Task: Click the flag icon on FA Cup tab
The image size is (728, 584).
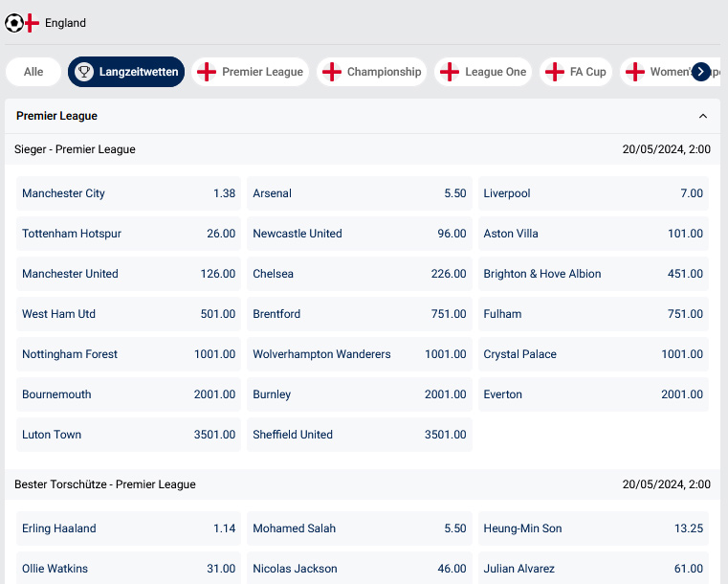Action: pos(554,72)
